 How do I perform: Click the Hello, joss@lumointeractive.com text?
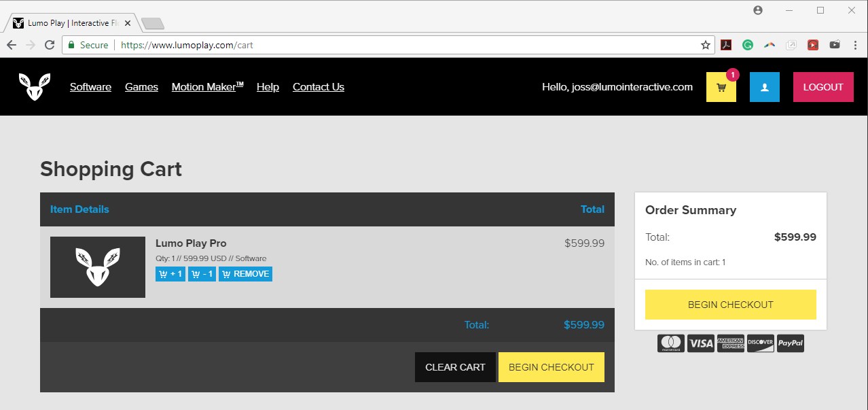coord(617,87)
